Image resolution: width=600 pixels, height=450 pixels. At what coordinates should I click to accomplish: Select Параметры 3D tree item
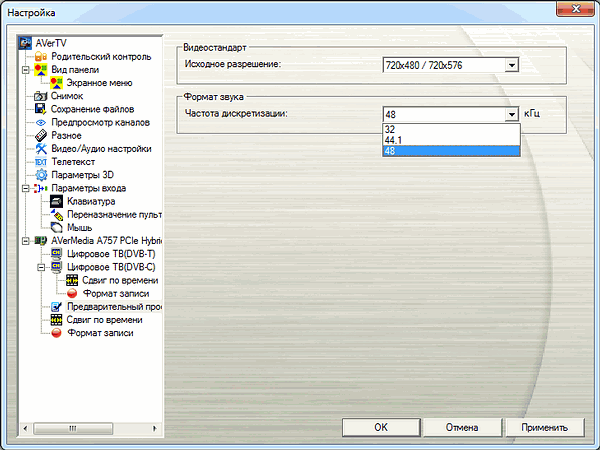point(82,175)
